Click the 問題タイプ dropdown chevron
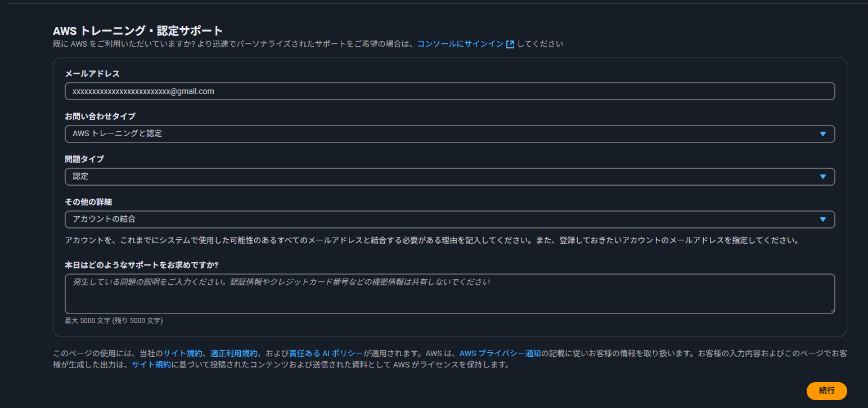 [x=823, y=176]
